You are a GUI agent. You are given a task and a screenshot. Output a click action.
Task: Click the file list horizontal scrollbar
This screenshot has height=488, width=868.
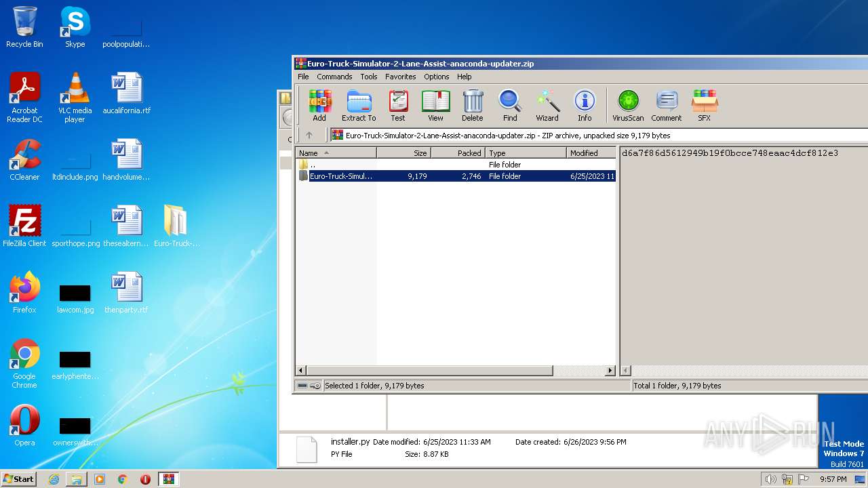(x=430, y=371)
